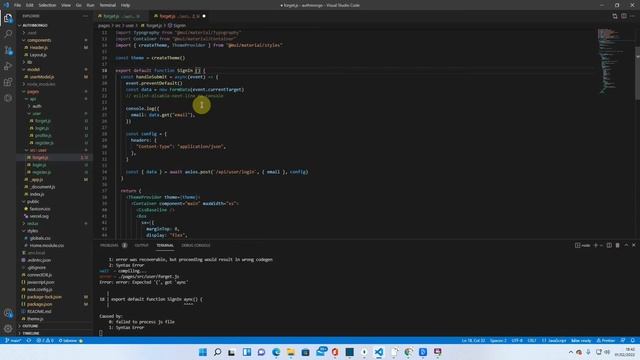
Task: Click the SignIn breadcrumb item
Action: pyautogui.click(x=177, y=25)
